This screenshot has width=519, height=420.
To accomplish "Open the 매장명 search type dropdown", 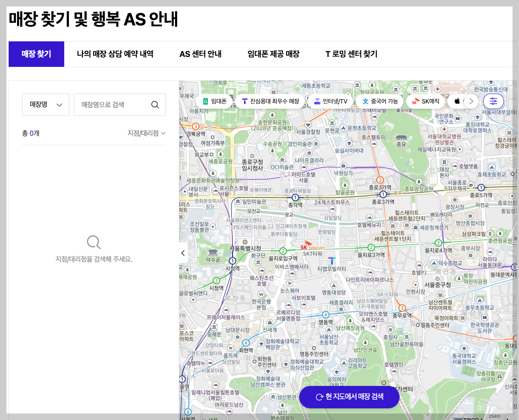I will 46,105.
